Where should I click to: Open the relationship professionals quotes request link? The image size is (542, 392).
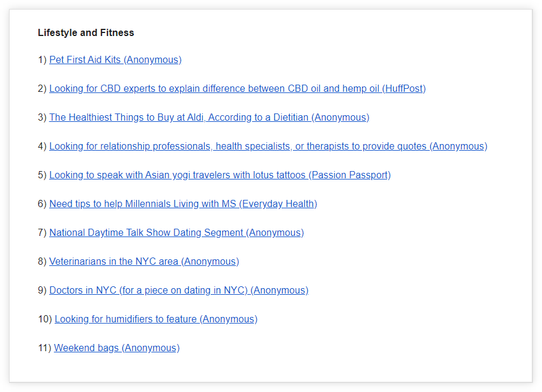268,146
